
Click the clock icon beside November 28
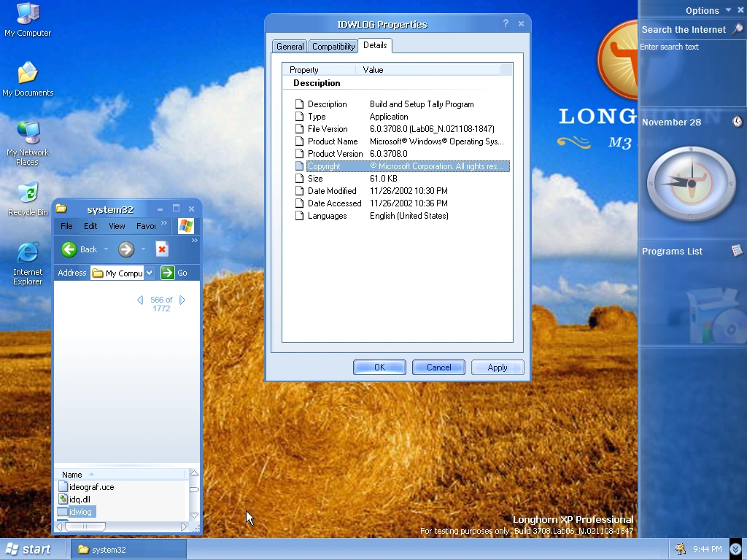pyautogui.click(x=737, y=122)
